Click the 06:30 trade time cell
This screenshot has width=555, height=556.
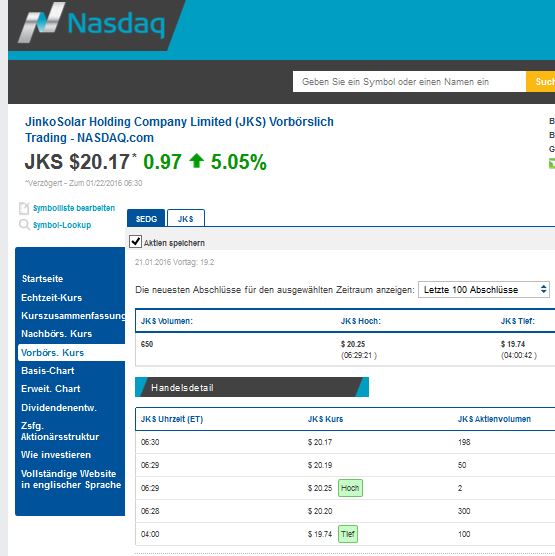[150, 442]
